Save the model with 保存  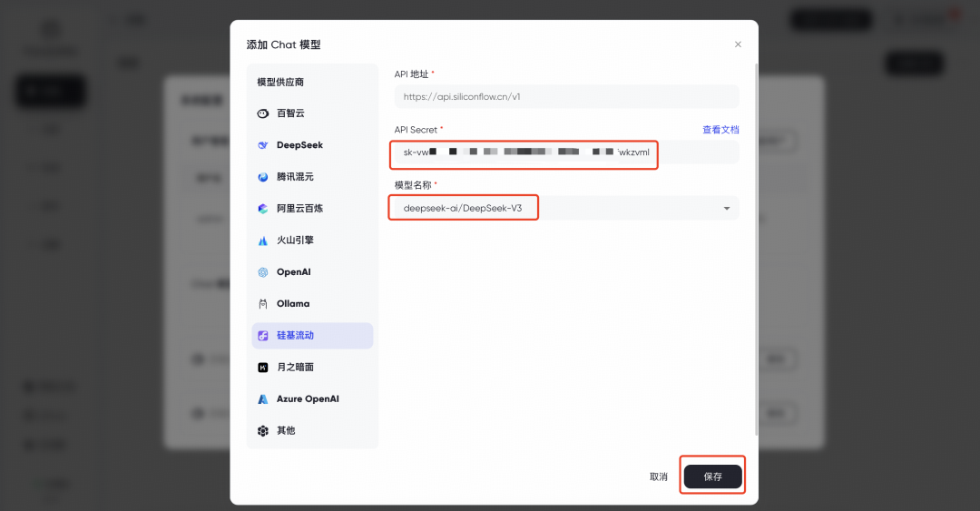(712, 477)
